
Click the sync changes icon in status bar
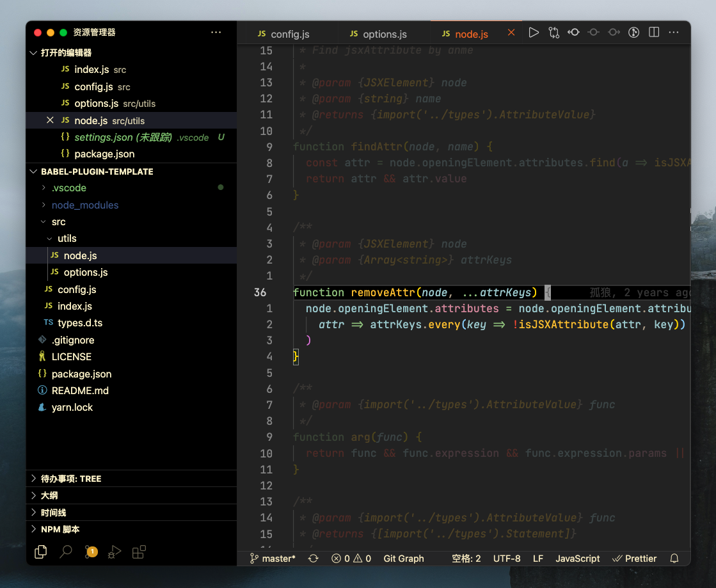coord(314,559)
